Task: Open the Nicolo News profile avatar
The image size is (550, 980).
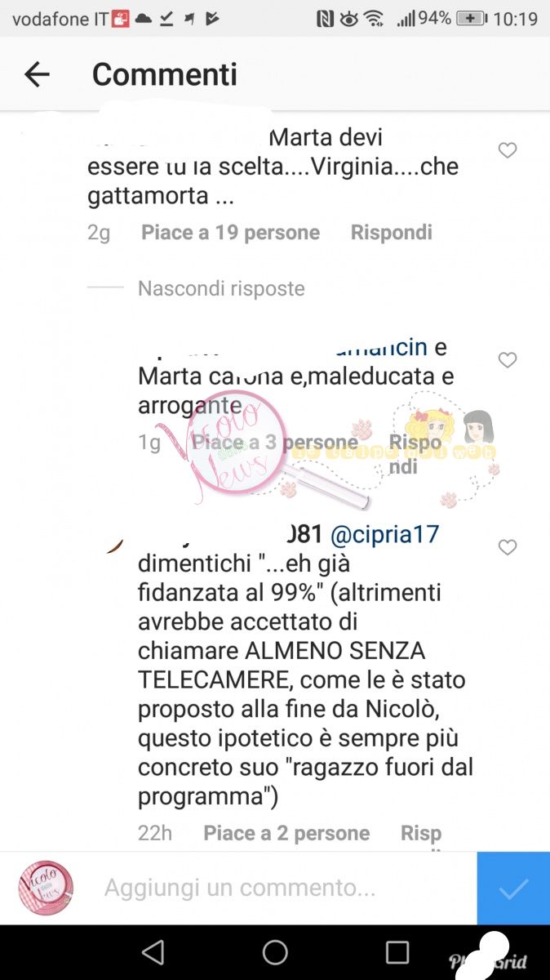Action: pyautogui.click(x=47, y=888)
